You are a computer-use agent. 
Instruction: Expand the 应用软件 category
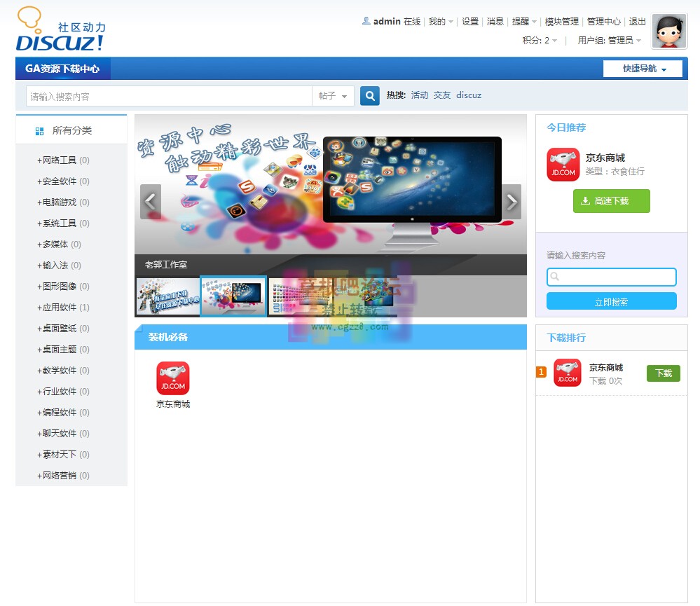point(60,308)
